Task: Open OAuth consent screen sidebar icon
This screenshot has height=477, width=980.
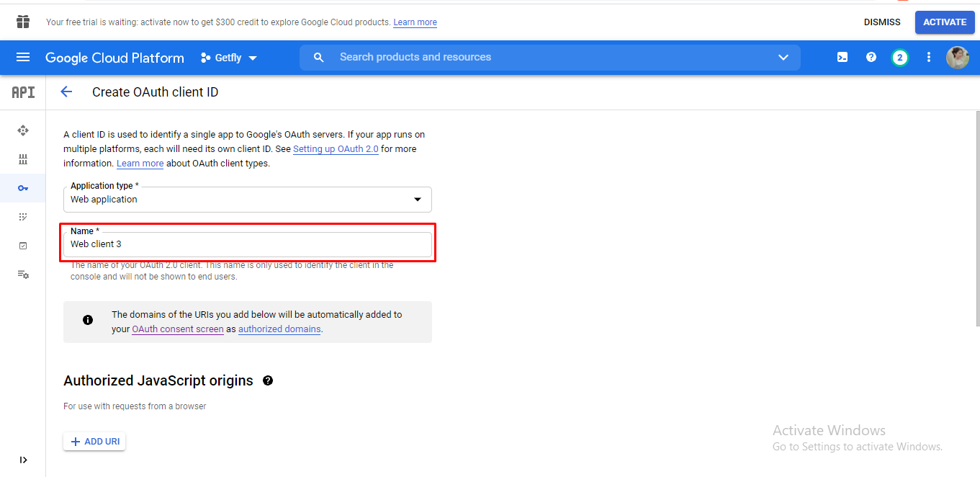Action: [x=23, y=217]
